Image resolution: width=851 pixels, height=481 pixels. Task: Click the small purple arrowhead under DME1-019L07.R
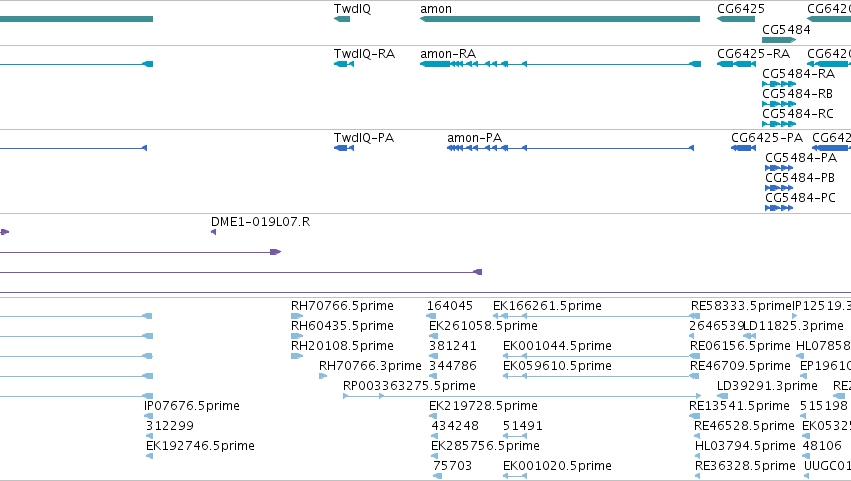[213, 232]
